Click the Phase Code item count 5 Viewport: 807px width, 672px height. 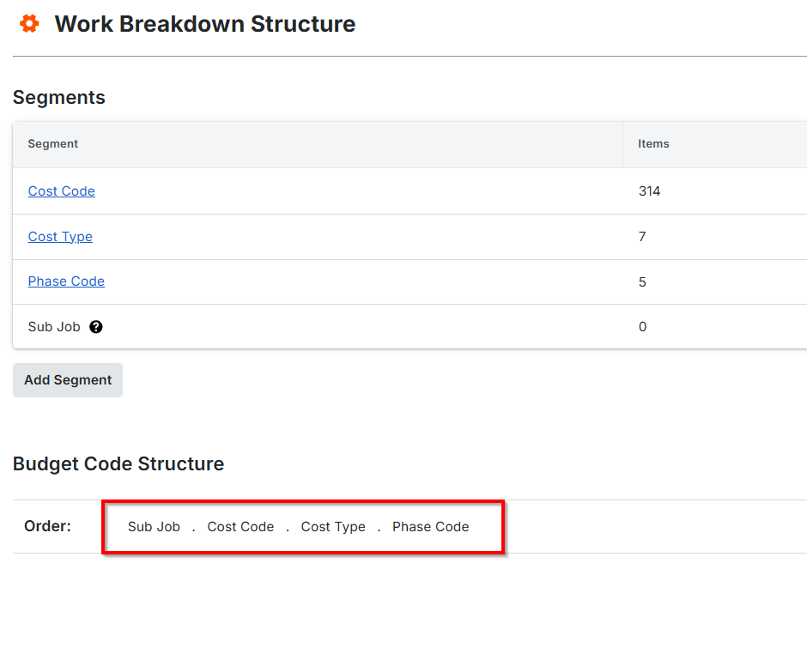click(x=642, y=282)
